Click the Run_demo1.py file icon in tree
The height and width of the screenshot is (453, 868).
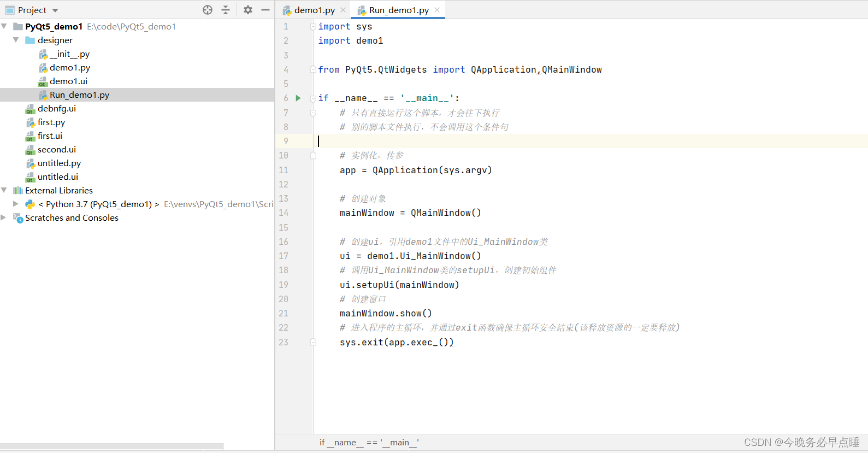[43, 95]
